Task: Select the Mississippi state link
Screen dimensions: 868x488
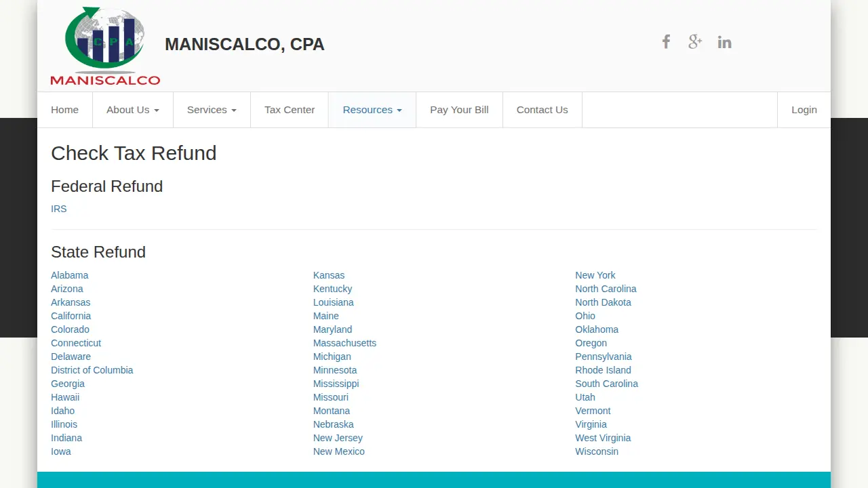Action: [336, 384]
